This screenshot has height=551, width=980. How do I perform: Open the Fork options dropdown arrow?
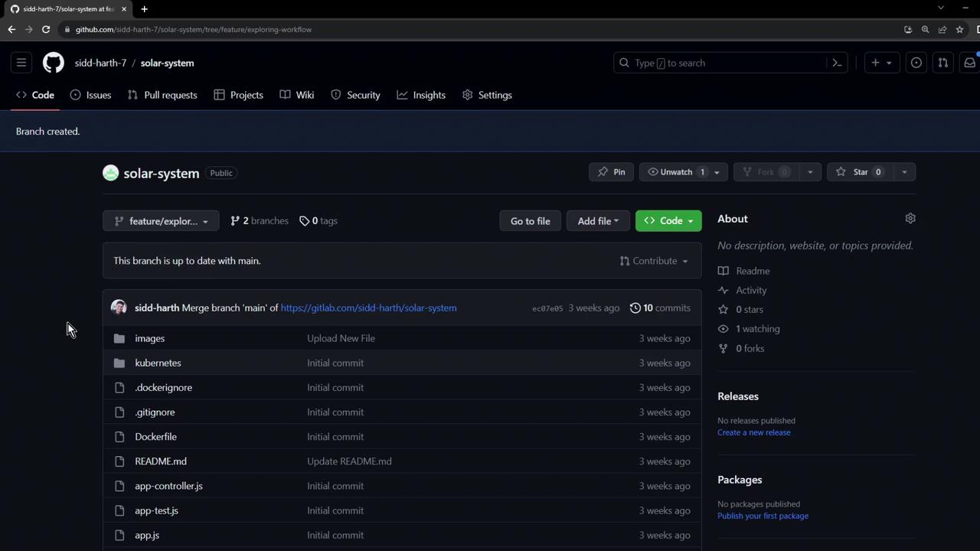(x=810, y=172)
